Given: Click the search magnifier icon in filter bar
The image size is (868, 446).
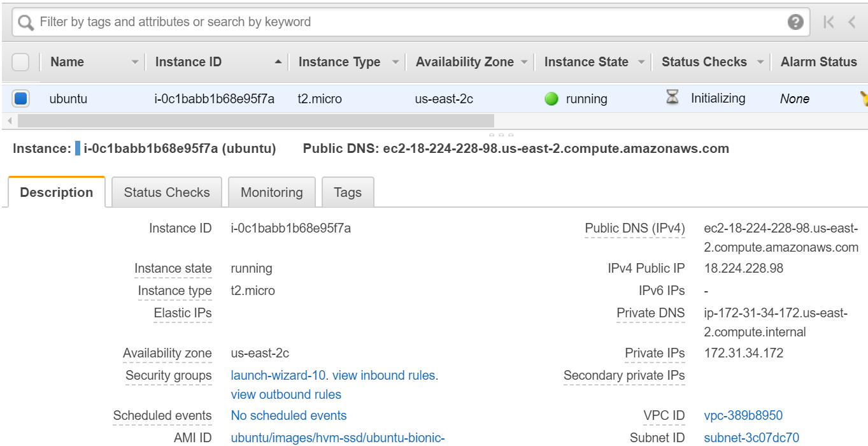Looking at the screenshot, I should pos(26,22).
